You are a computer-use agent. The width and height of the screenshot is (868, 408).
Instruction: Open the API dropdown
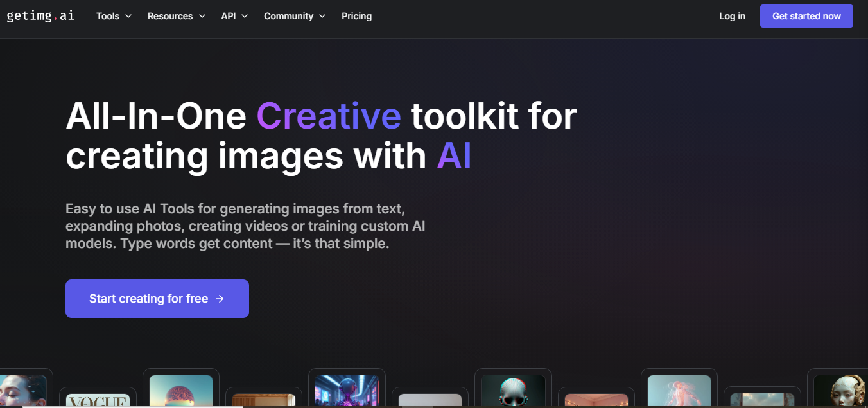pos(234,16)
